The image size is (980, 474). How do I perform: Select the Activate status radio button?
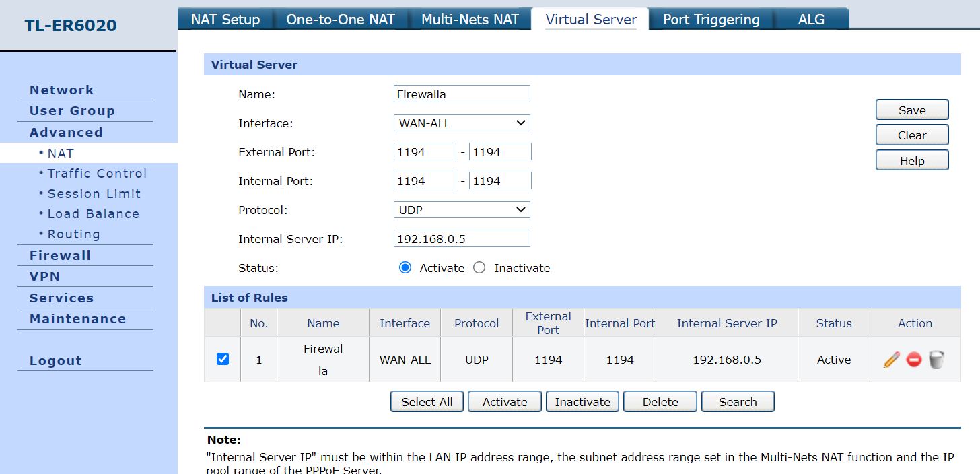[405, 268]
